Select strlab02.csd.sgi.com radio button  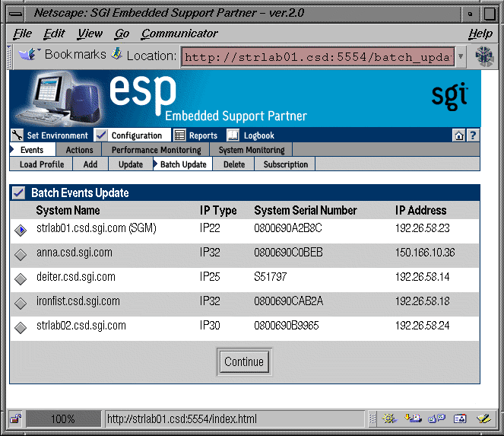pos(21,327)
